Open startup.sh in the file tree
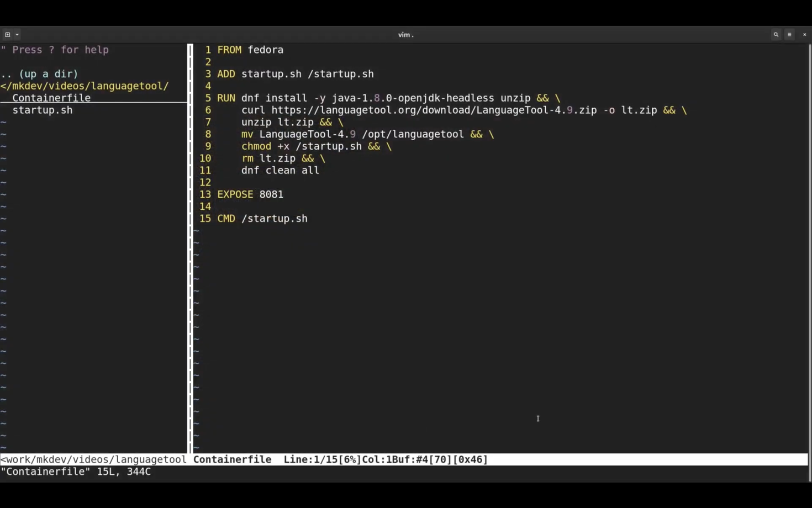The image size is (812, 508). (43, 110)
